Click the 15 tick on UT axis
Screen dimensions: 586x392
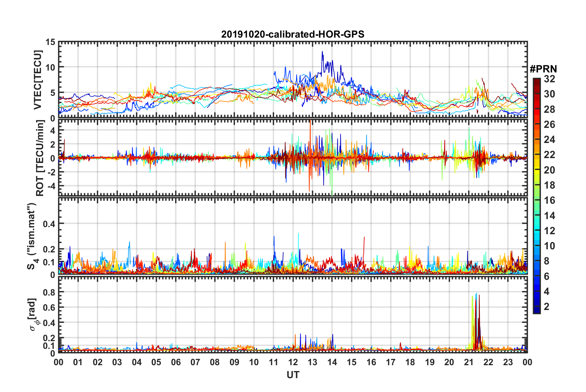pyautogui.click(x=352, y=362)
